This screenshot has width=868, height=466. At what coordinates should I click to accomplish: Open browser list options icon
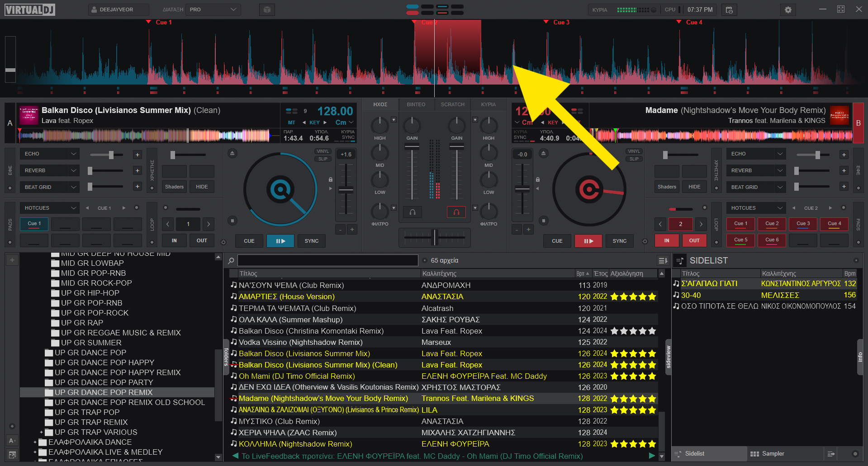663,260
